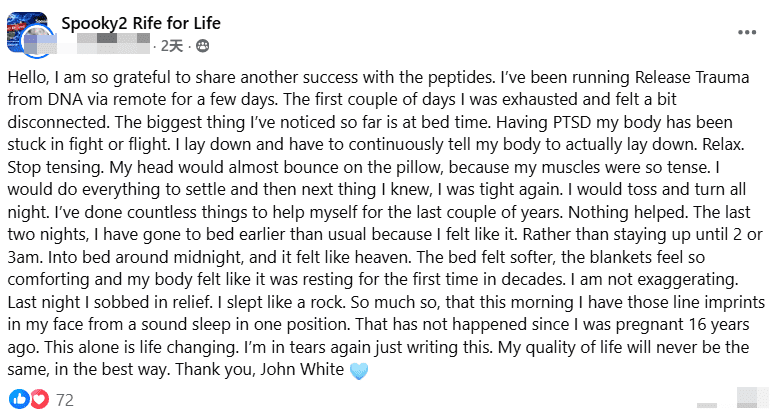Click the 2天 post timestamp

click(173, 46)
